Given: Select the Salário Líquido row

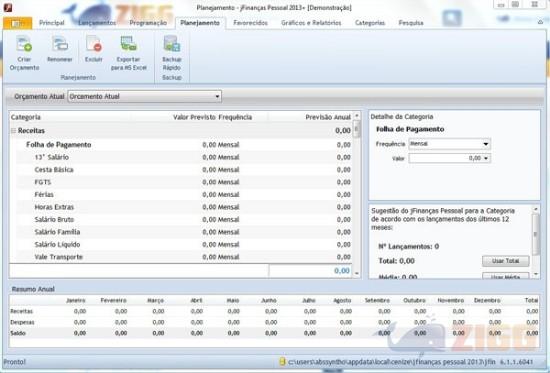Looking at the screenshot, I should point(184,245).
